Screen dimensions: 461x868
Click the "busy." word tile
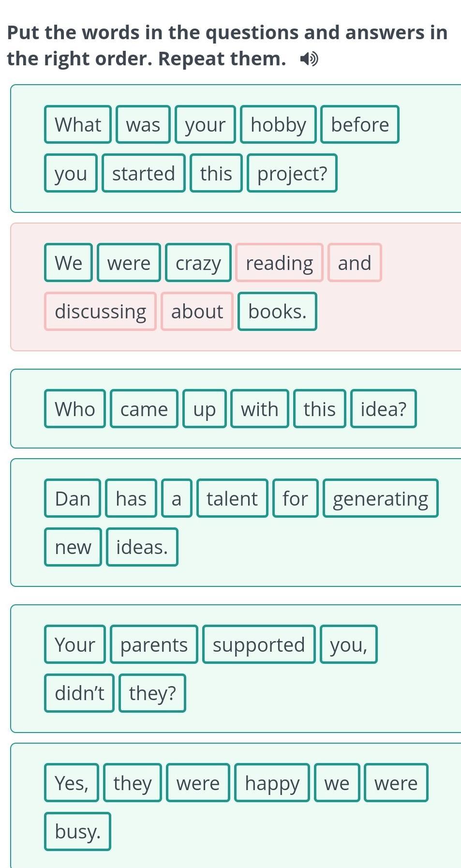[77, 832]
